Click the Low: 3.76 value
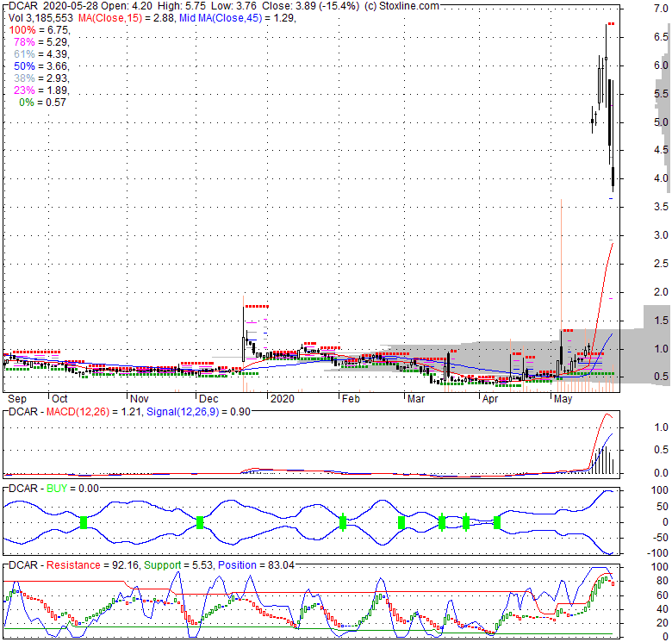Screen dimensions: 672x642 [234, 6]
